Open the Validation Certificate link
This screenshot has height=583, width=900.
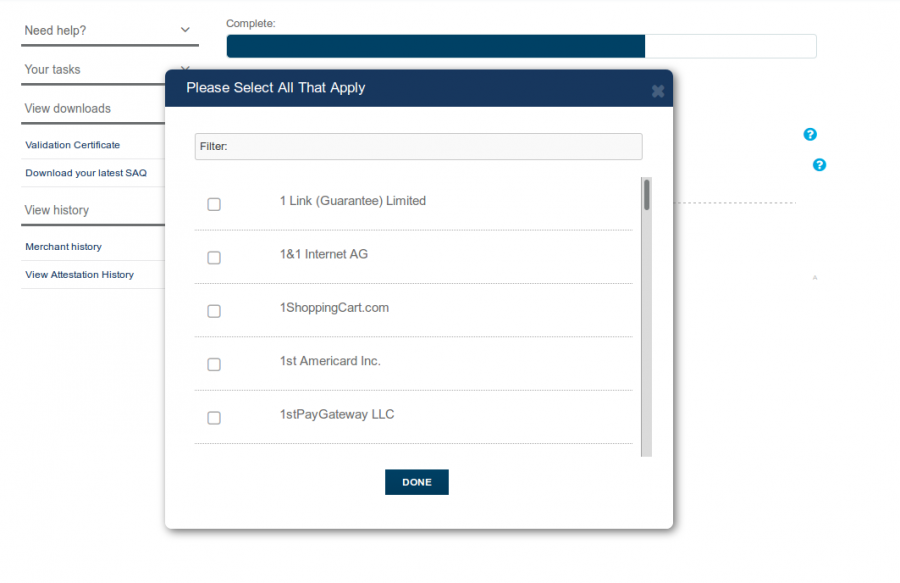(72, 145)
